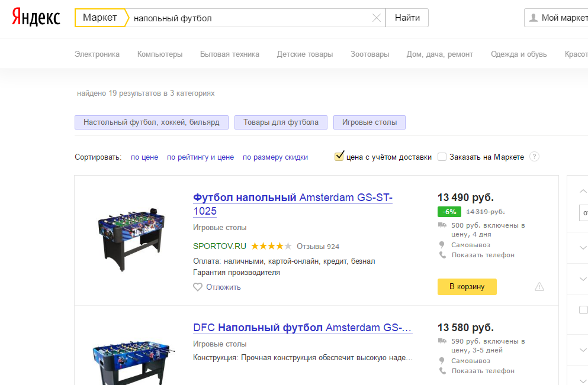Enable Заказать на Маркете checkbox
588x385 pixels.
[442, 157]
